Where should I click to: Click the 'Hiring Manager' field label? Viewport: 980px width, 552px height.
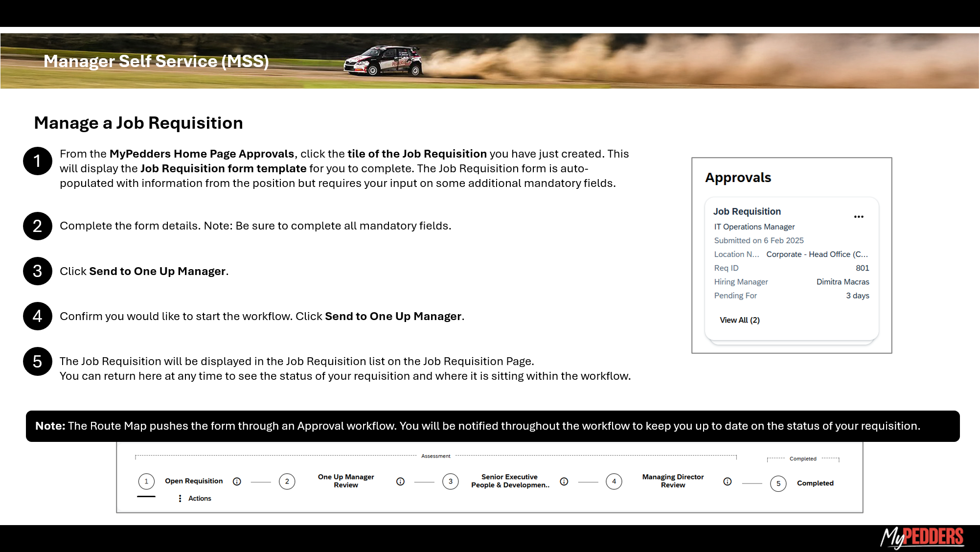pyautogui.click(x=741, y=282)
